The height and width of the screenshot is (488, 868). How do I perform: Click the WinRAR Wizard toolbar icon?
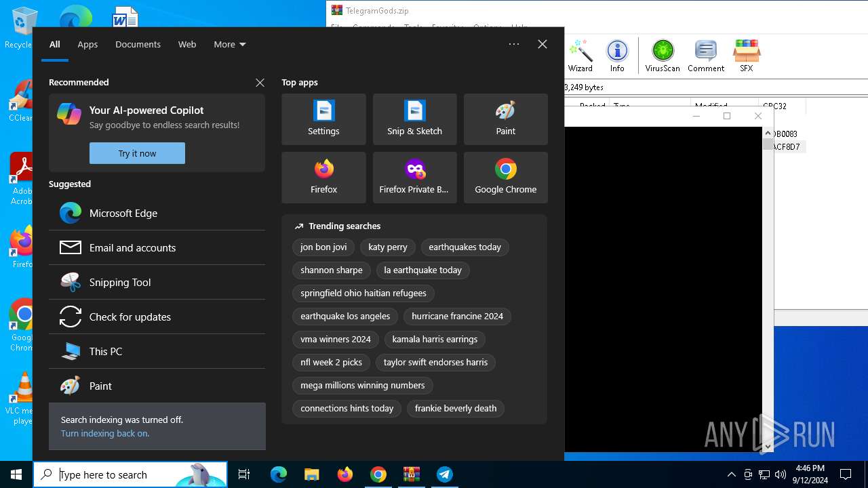[580, 56]
